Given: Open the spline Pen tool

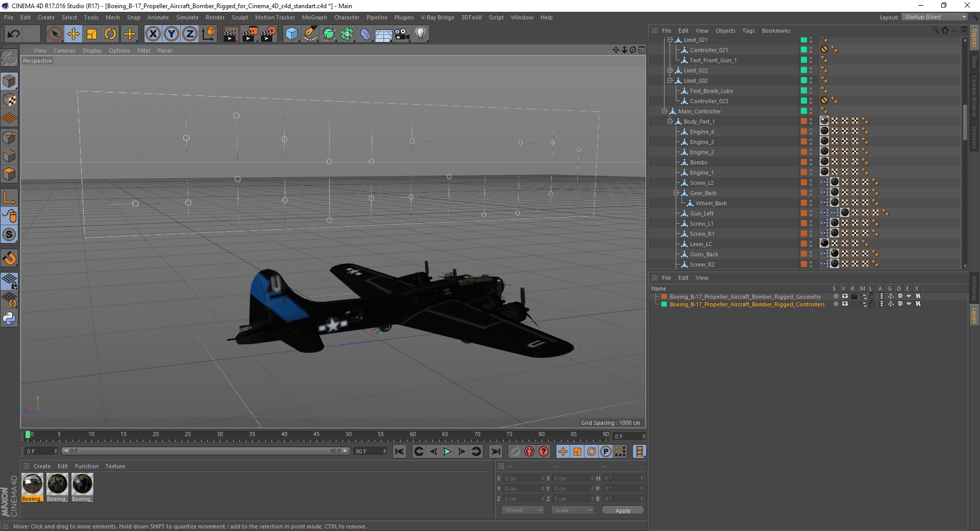Looking at the screenshot, I should coord(310,34).
